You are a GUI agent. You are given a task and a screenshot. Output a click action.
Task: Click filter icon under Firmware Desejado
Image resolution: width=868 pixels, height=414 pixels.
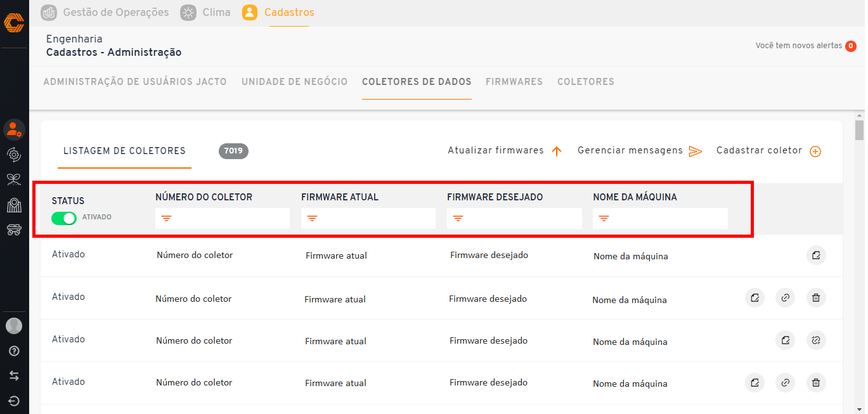tap(458, 219)
